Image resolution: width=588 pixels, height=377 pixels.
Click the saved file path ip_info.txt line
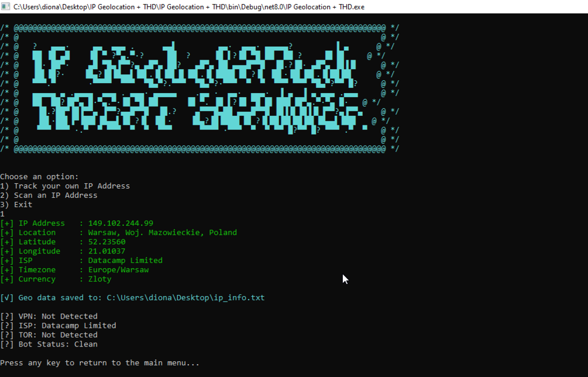pyautogui.click(x=132, y=298)
